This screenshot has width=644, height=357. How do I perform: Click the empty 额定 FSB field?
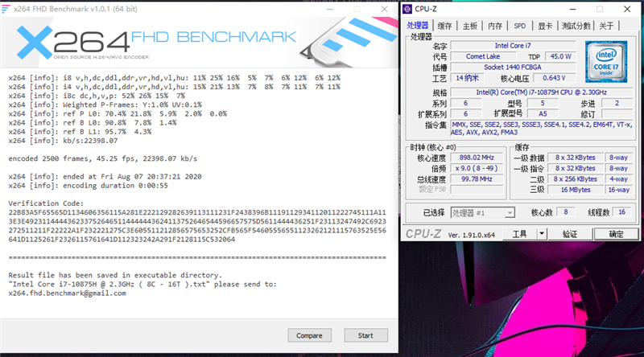pos(477,190)
